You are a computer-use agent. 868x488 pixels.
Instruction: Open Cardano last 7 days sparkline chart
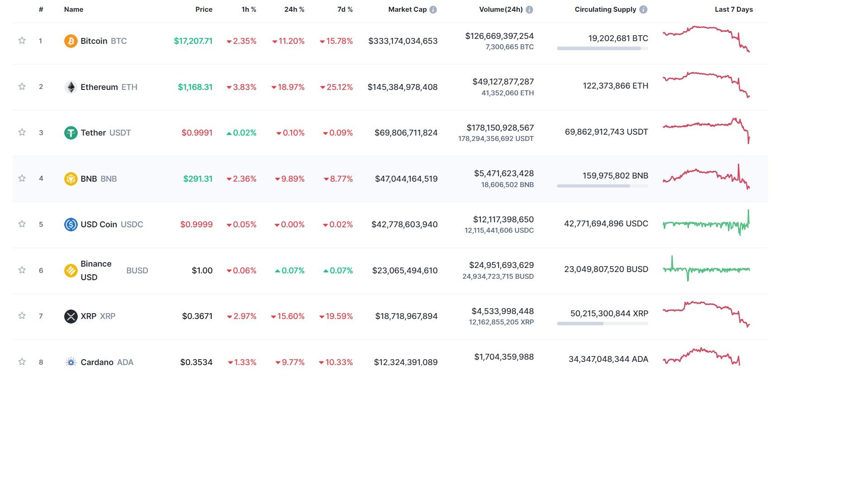pyautogui.click(x=702, y=356)
